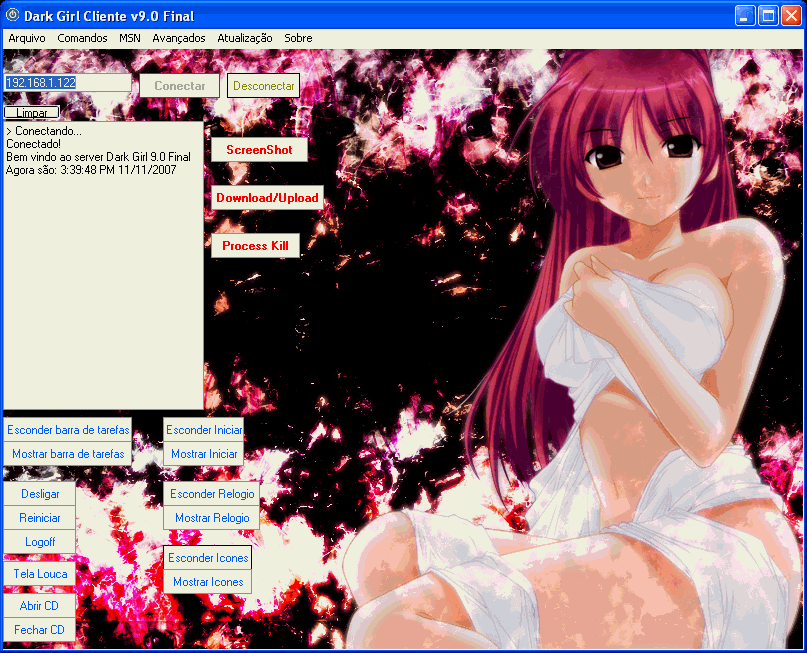The width and height of the screenshot is (807, 653).
Task: Open the Process Kill tool
Action: tap(255, 245)
